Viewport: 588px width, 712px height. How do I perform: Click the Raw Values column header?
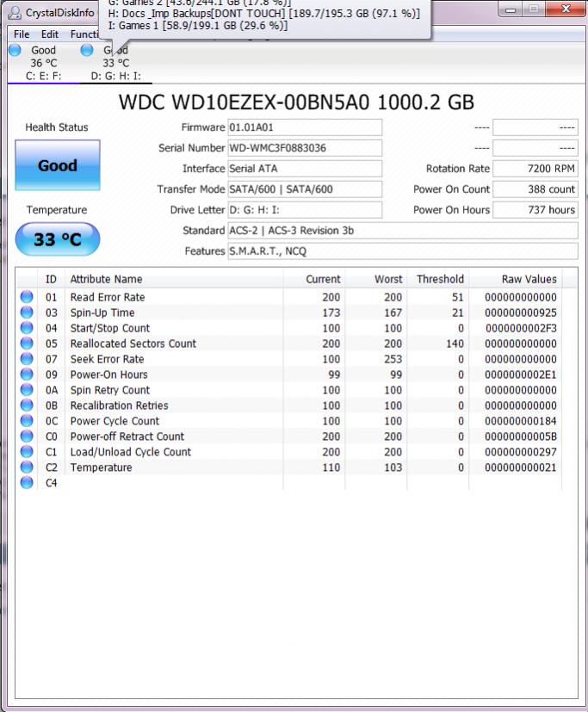[x=529, y=279]
